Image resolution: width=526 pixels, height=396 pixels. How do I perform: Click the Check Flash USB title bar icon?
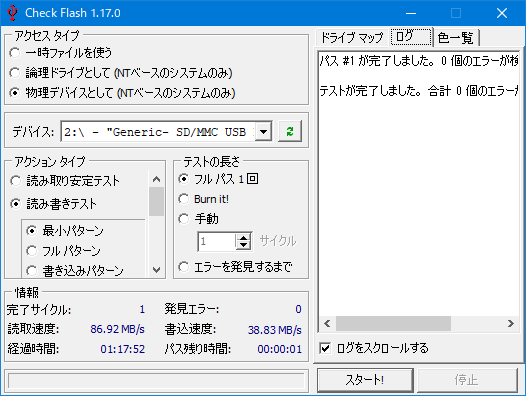click(x=12, y=13)
